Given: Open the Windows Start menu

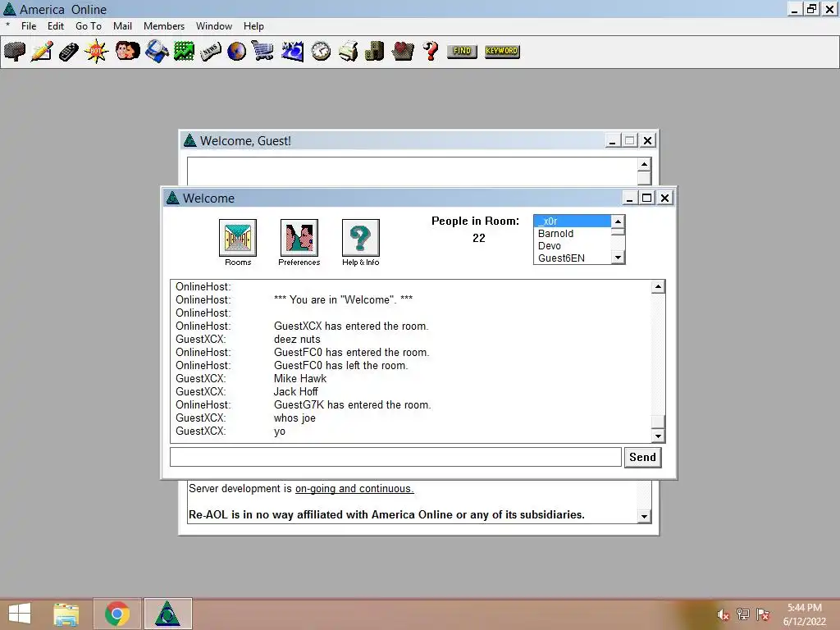Looking at the screenshot, I should 20,614.
